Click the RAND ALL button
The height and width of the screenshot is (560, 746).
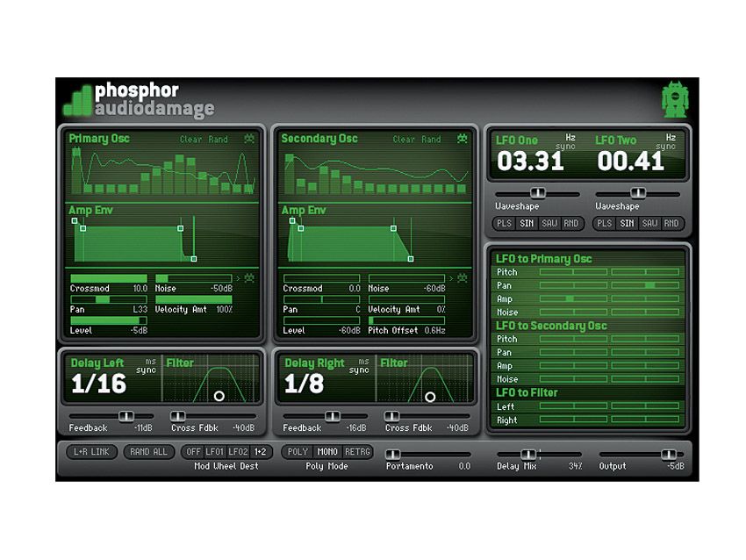(148, 451)
